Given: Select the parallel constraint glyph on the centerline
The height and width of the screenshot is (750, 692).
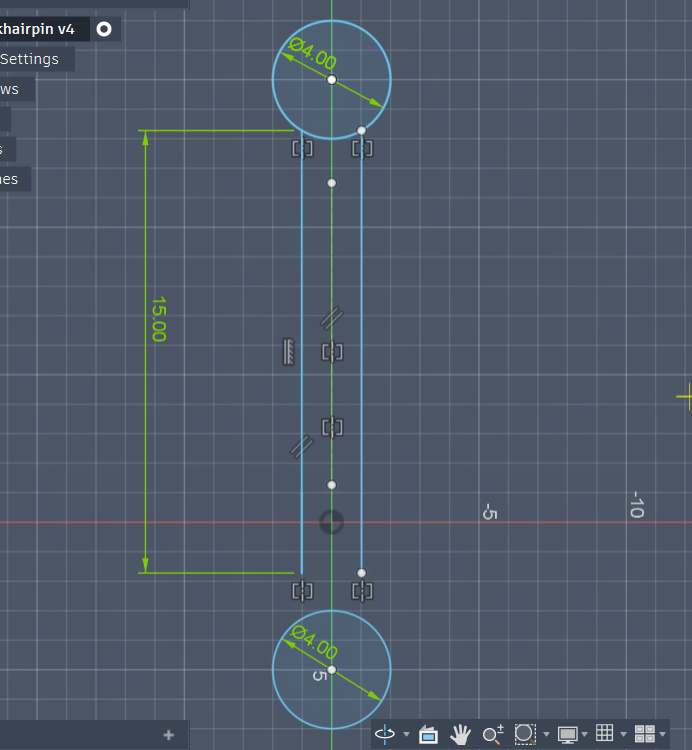Looking at the screenshot, I should point(331,318).
